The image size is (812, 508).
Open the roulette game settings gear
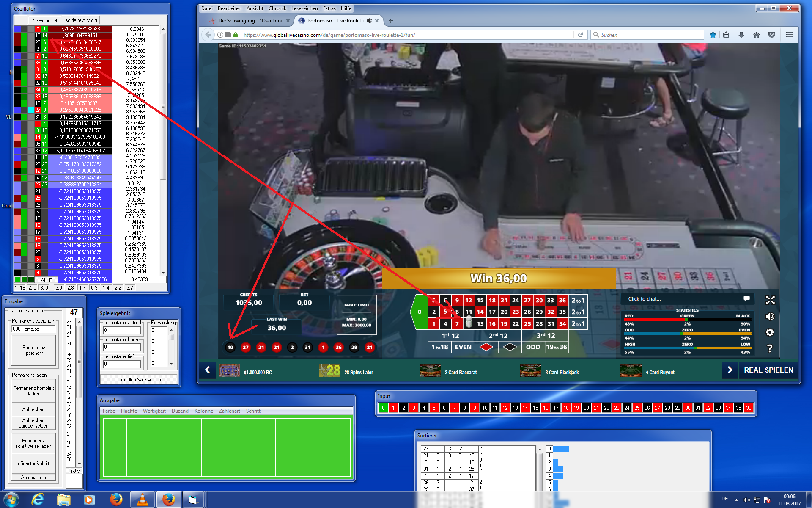click(x=770, y=332)
